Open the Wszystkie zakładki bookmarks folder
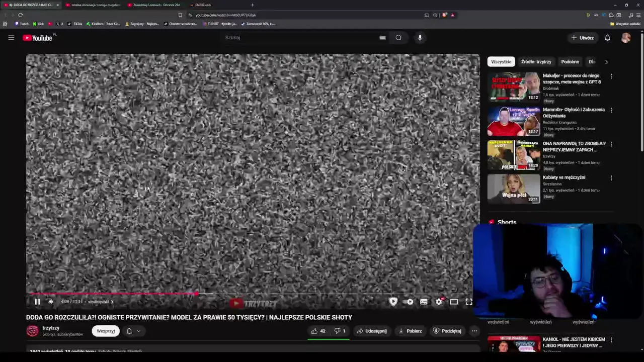The width and height of the screenshot is (644, 362). point(625,24)
